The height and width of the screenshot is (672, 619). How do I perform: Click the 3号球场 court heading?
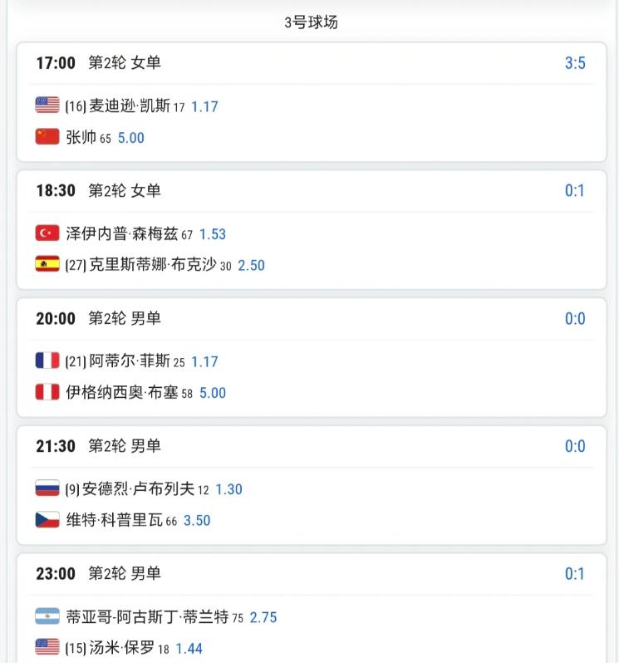point(312,22)
